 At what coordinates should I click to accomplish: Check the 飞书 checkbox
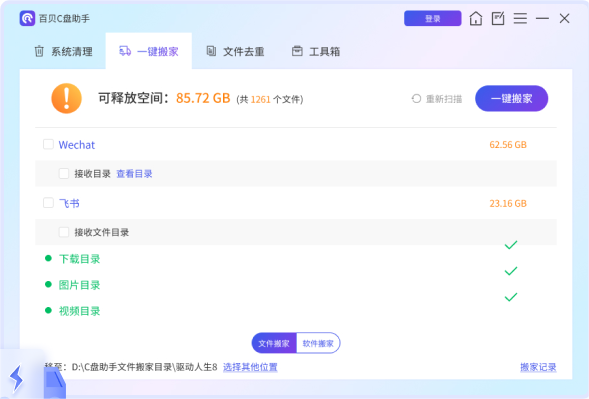48,203
